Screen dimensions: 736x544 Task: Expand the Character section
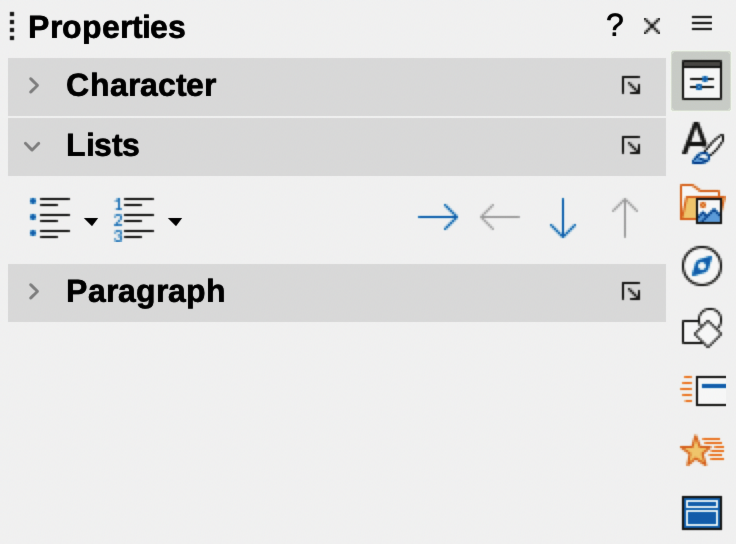(34, 86)
